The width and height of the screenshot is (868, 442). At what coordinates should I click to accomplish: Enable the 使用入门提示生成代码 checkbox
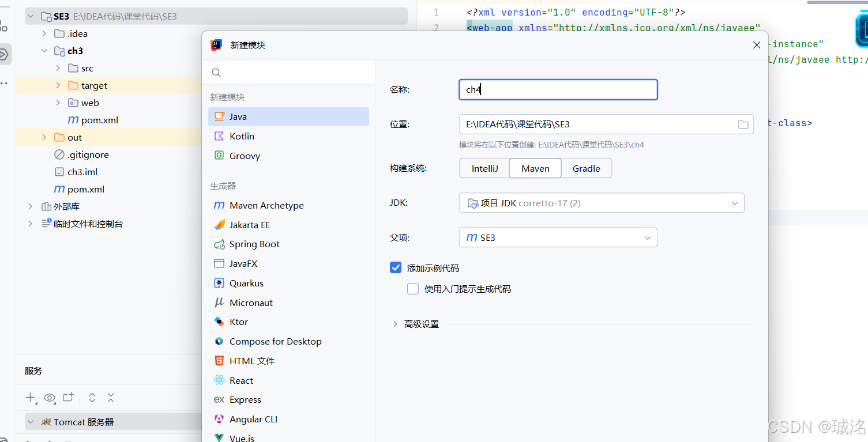(413, 289)
